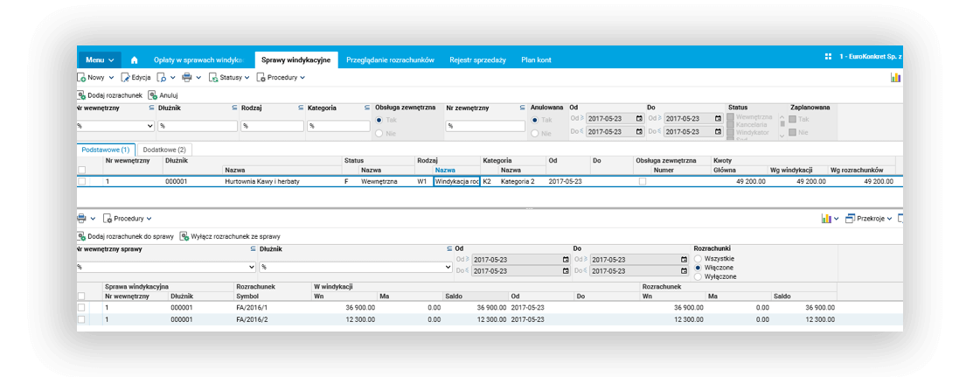Viewport: 980px width, 377px height.
Task: Click the filter icon beside Nr zewnętrzny
Action: tap(522, 108)
